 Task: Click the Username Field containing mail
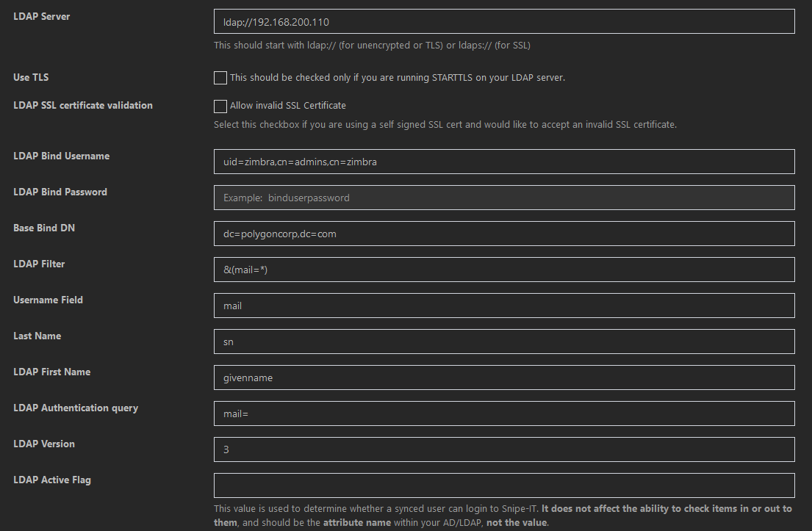click(x=503, y=306)
